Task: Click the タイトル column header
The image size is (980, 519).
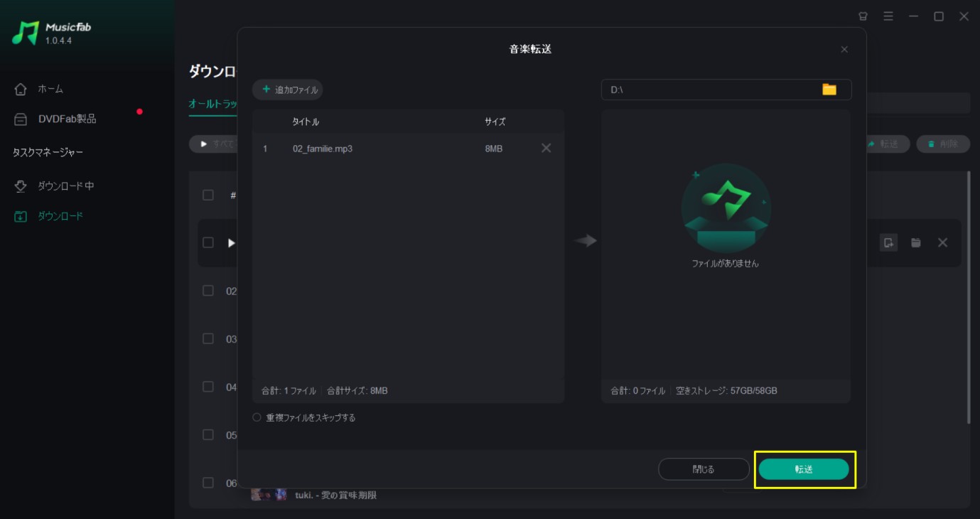Action: click(306, 122)
